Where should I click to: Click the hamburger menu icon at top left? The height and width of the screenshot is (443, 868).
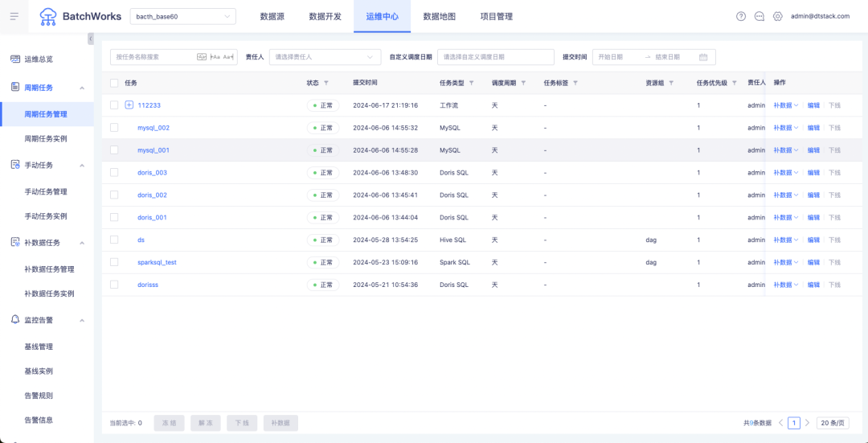[x=14, y=16]
